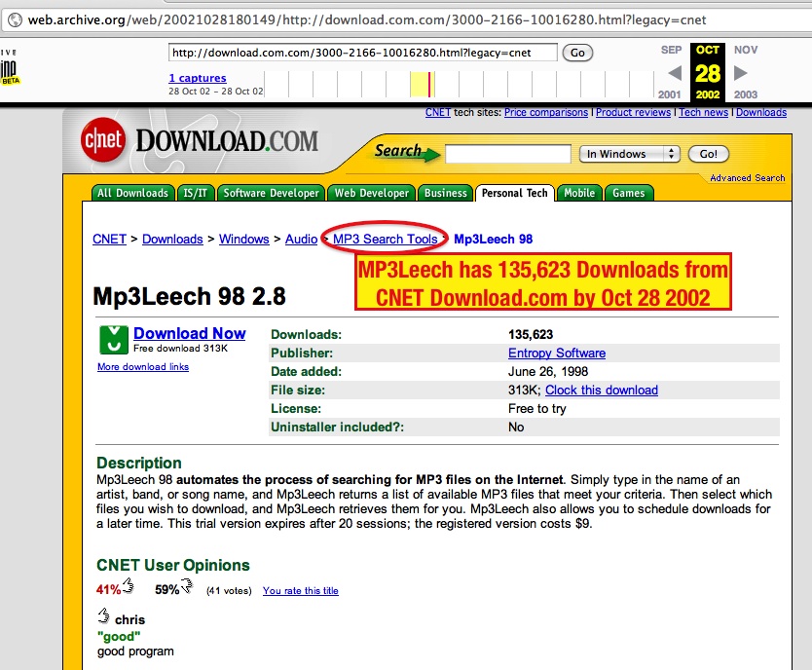This screenshot has width=812, height=670.
Task: Click the June 26, 1998 date value
Action: (548, 372)
